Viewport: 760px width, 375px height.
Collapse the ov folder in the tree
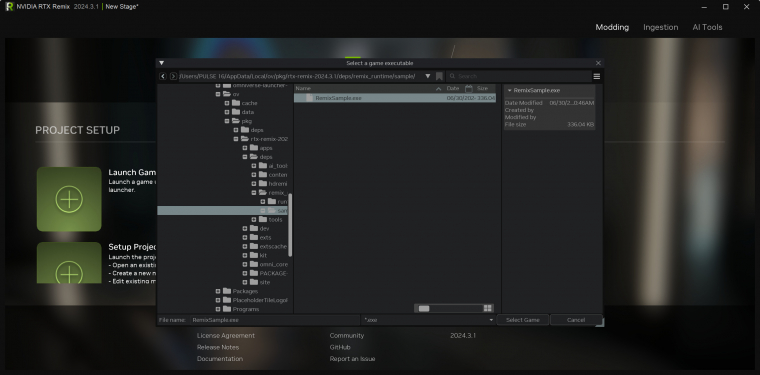click(x=218, y=94)
